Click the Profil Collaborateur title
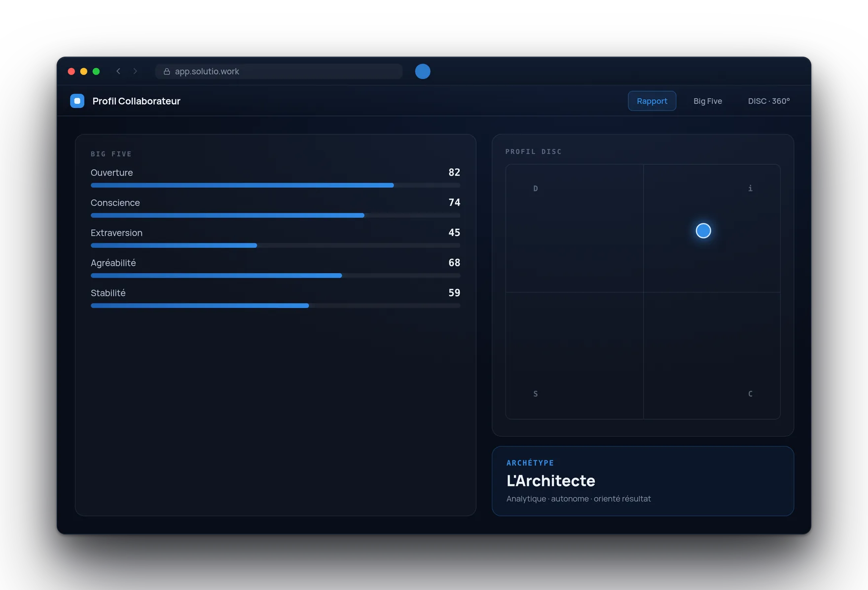 click(x=137, y=101)
